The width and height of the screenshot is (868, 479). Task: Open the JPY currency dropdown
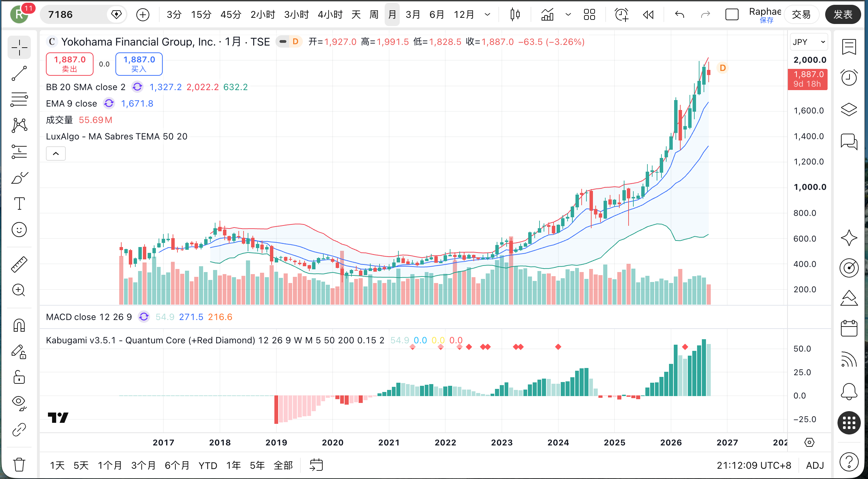pos(809,42)
